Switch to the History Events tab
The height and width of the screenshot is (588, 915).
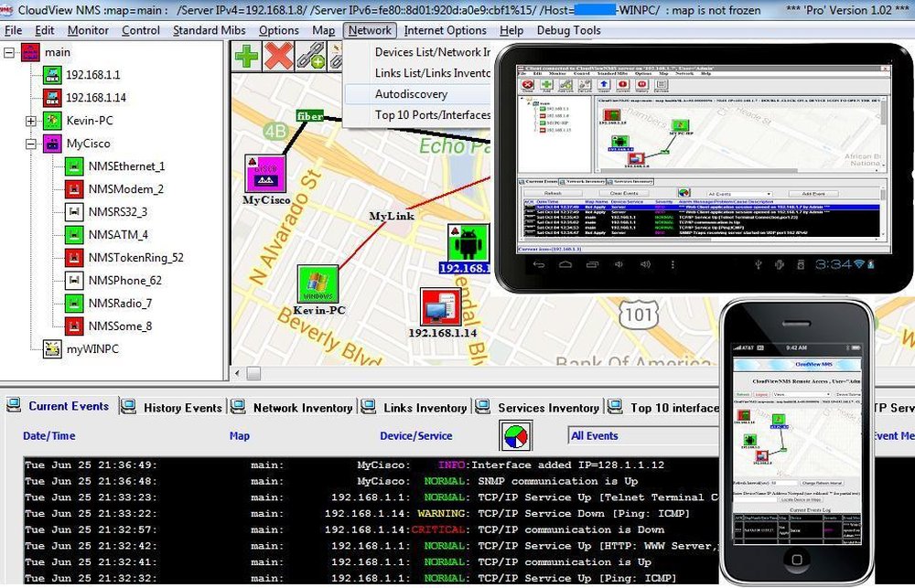click(173, 407)
